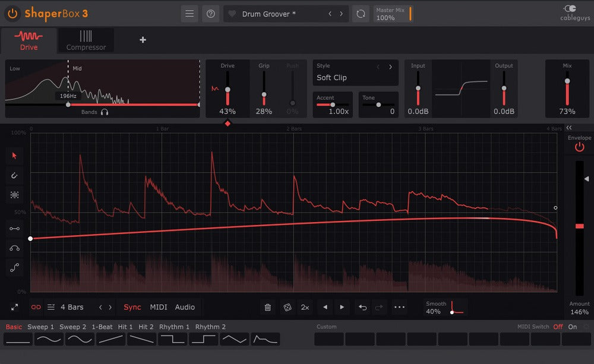
Task: Toggle the link icon beside 4 Bars
Action: (36, 307)
